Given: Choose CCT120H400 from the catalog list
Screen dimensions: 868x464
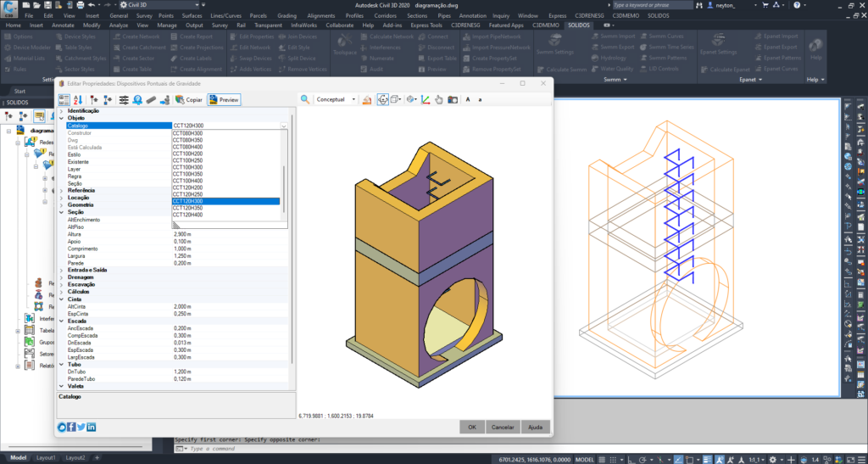Looking at the screenshot, I should pos(225,215).
